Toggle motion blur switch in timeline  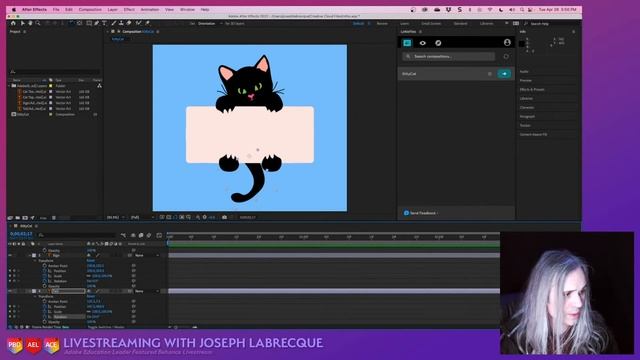click(x=149, y=235)
